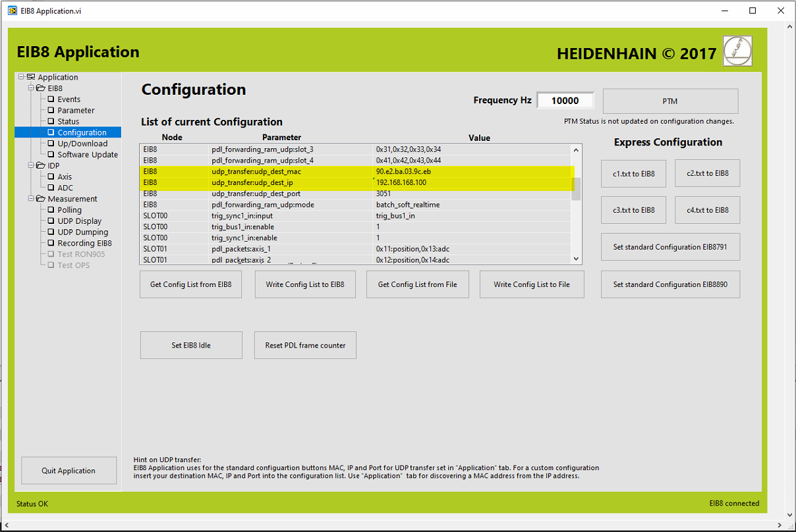This screenshot has width=796, height=532.
Task: Open the UDP Dumping tree item
Action: (82, 232)
